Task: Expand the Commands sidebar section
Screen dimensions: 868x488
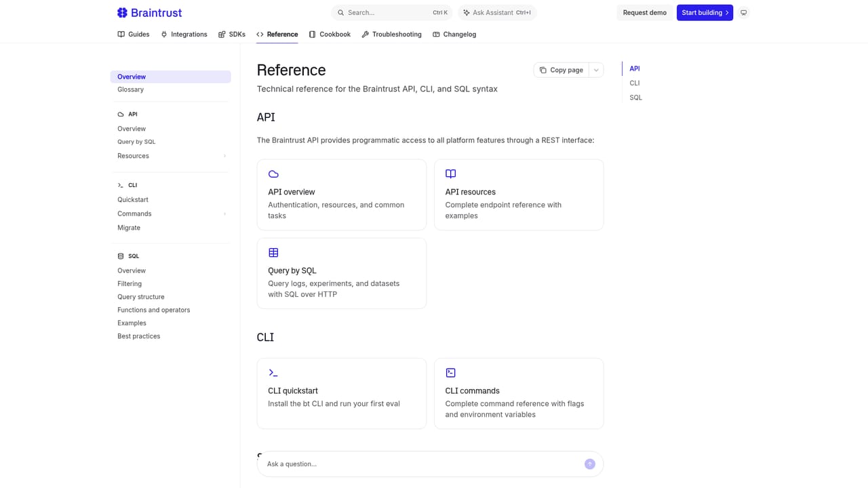Action: tap(224, 214)
